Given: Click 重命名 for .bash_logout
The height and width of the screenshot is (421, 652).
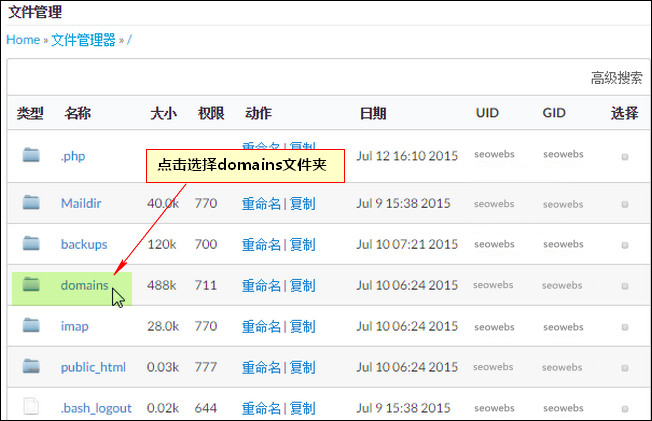Looking at the screenshot, I should (x=262, y=408).
